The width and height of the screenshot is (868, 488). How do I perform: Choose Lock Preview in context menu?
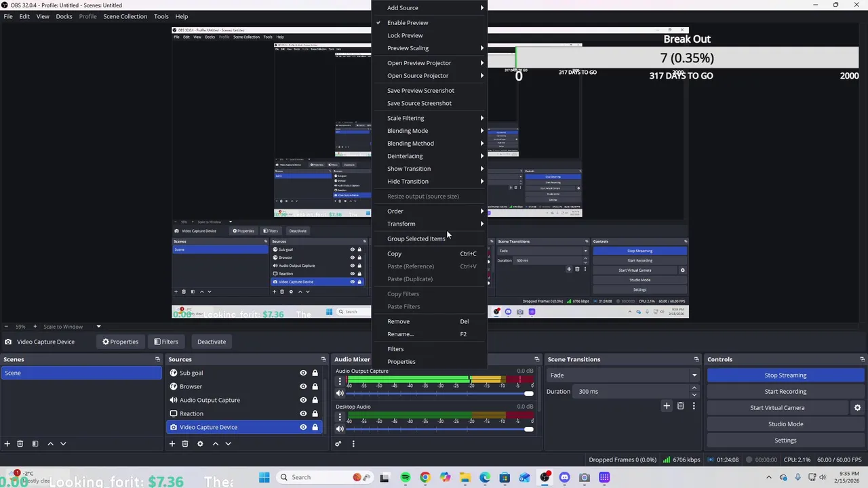[429, 35]
